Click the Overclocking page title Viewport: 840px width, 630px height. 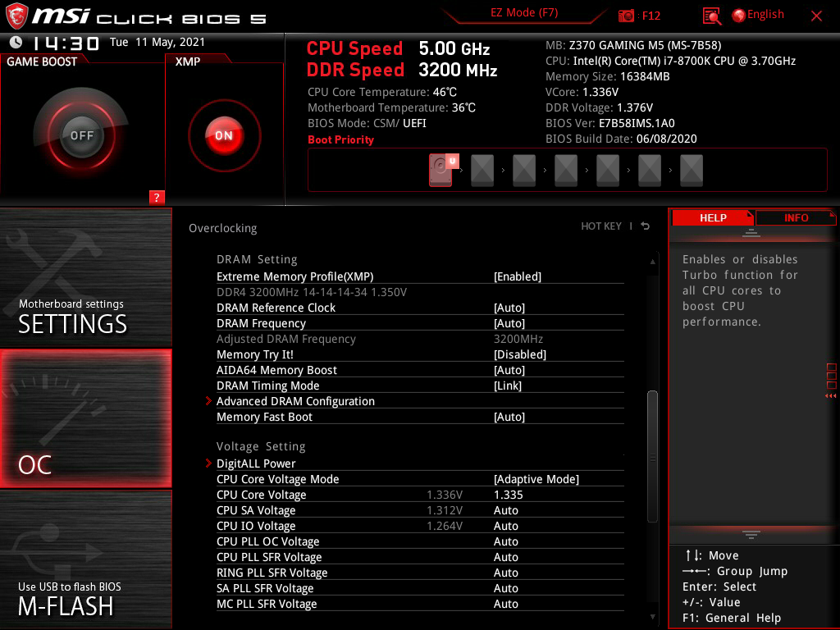click(223, 228)
